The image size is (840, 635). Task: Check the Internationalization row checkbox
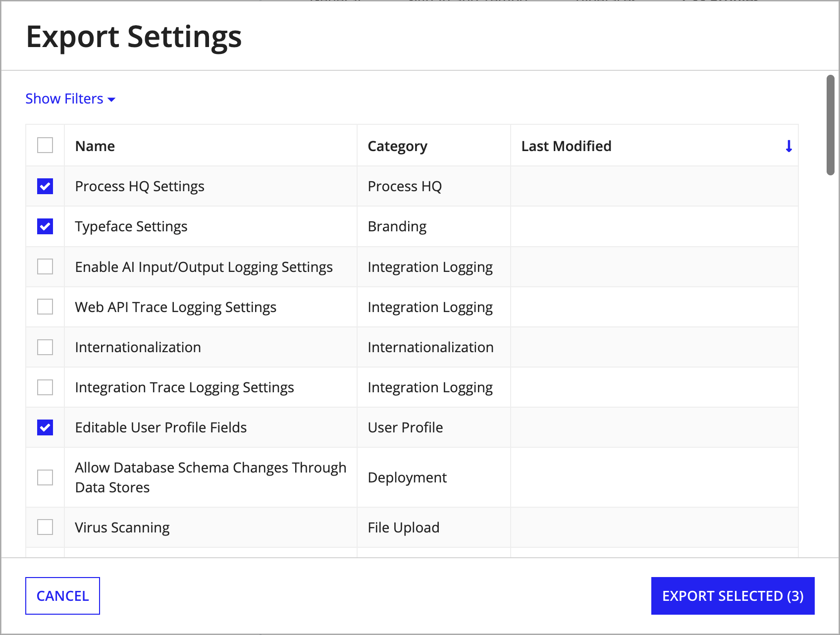[x=45, y=347]
